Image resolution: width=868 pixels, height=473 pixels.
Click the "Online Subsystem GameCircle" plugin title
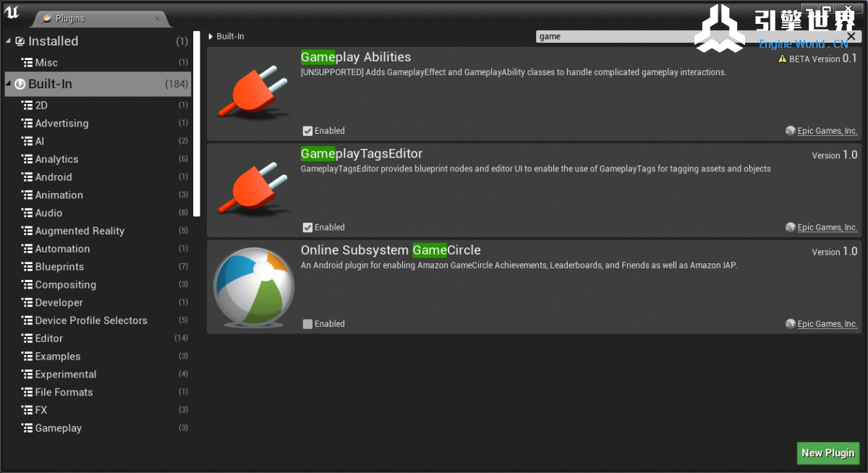click(391, 250)
